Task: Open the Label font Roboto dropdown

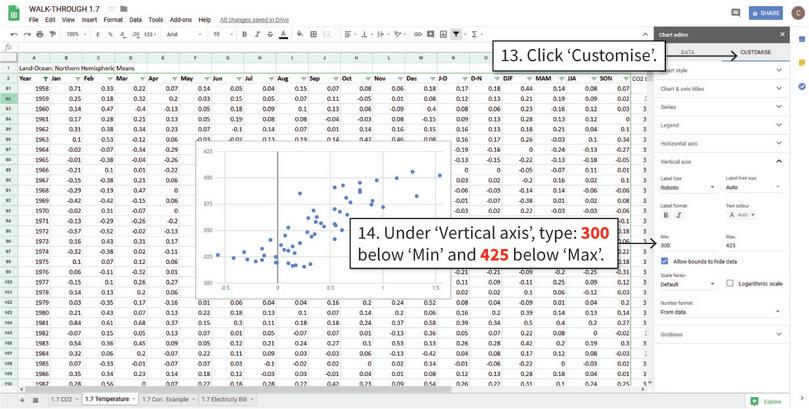Action: point(688,188)
